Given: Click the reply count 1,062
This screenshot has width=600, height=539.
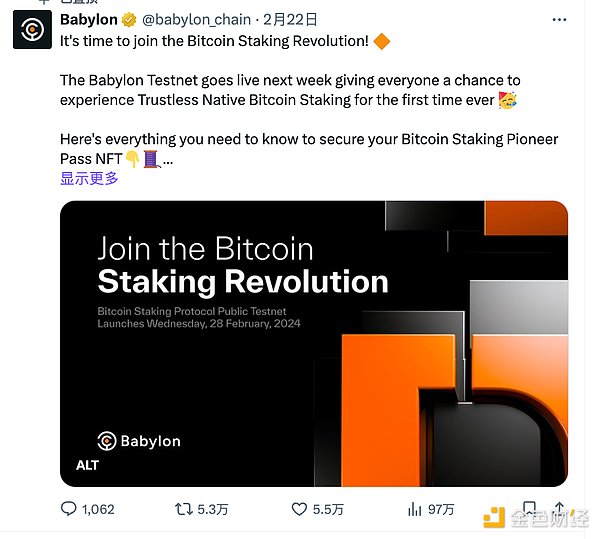Looking at the screenshot, I should 98,509.
